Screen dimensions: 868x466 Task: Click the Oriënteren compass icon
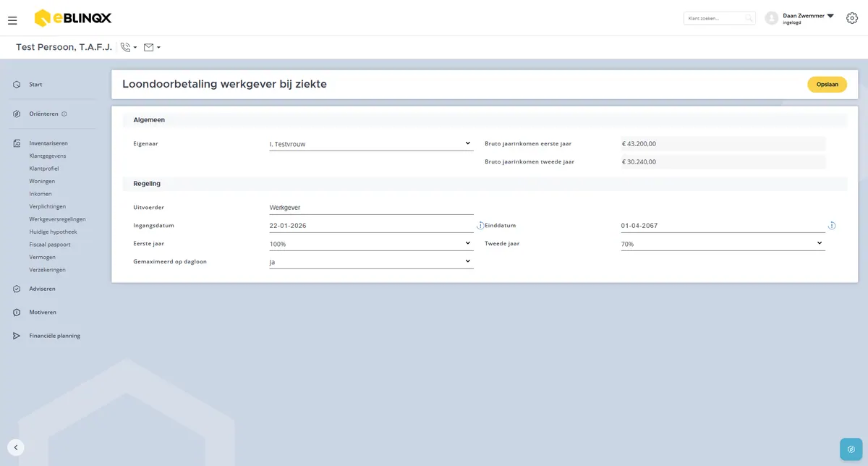17,114
